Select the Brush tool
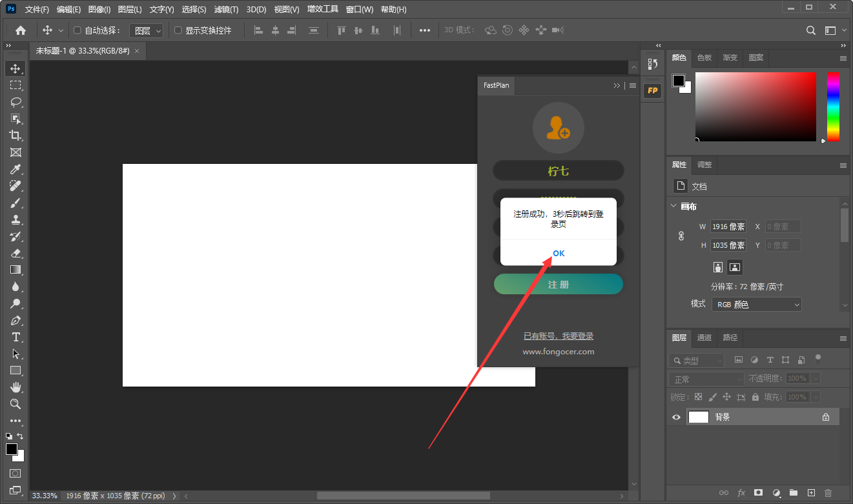The width and height of the screenshot is (853, 504). tap(15, 203)
